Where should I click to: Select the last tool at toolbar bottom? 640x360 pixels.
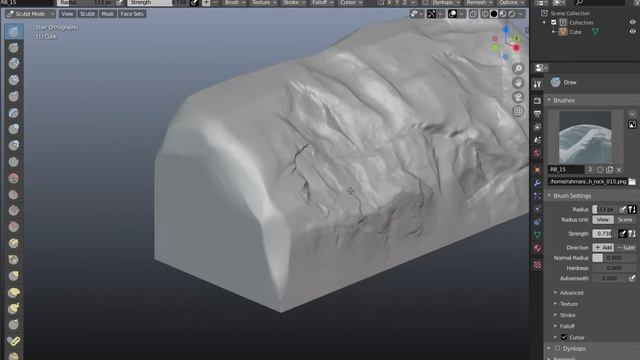pos(13,355)
